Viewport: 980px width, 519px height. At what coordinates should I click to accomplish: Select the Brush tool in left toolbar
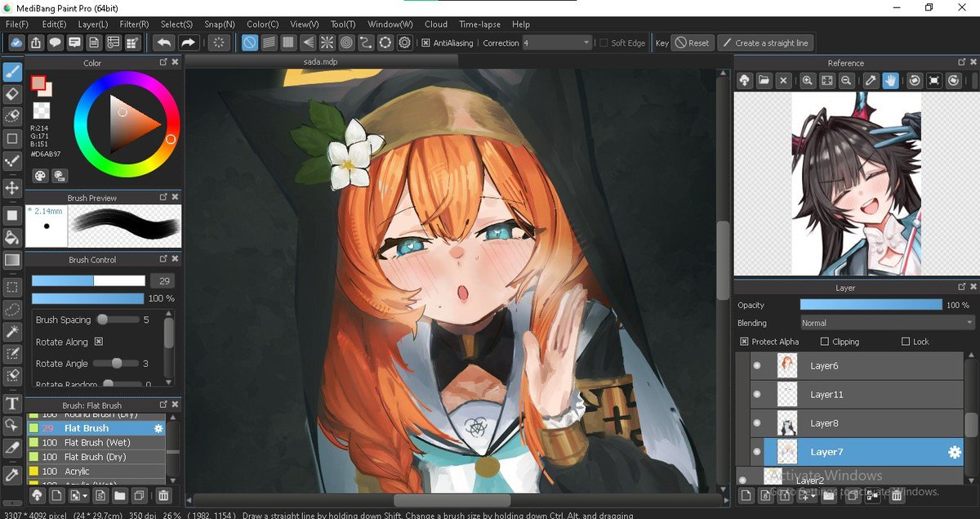click(x=12, y=71)
